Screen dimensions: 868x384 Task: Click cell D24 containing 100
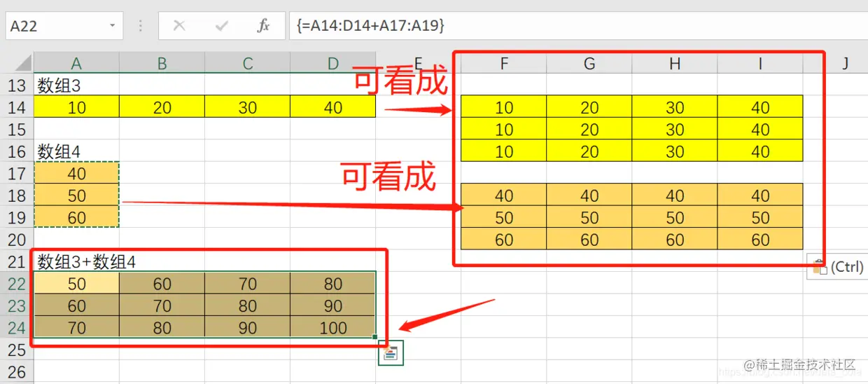pos(333,327)
